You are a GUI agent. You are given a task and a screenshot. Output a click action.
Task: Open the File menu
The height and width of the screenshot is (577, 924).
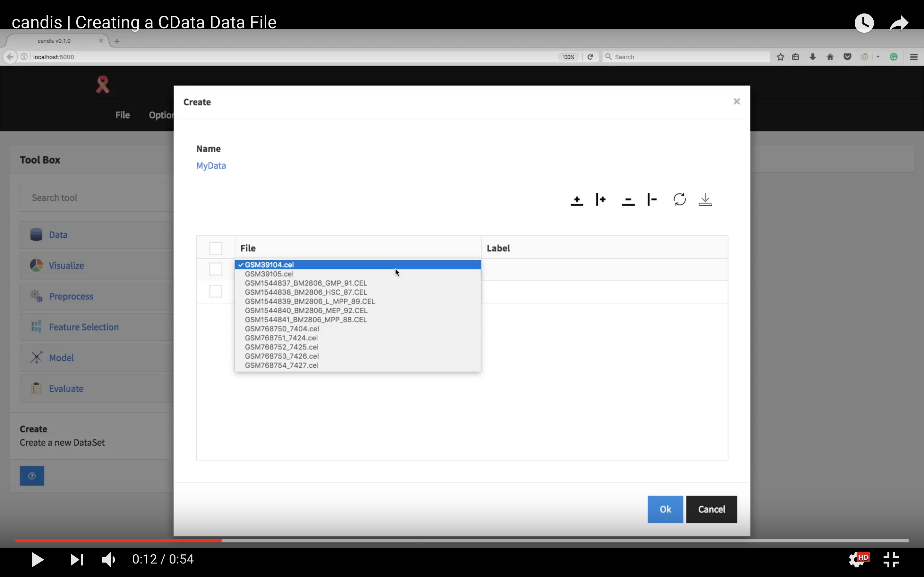point(122,115)
